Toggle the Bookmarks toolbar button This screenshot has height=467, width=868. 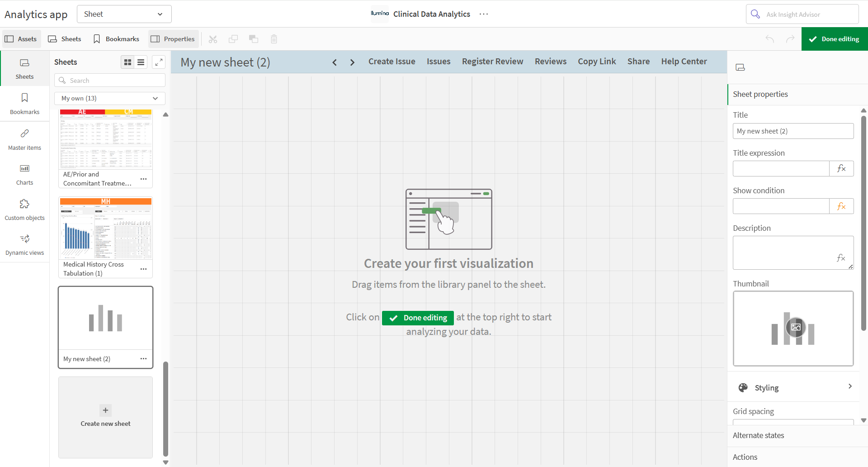pos(116,39)
